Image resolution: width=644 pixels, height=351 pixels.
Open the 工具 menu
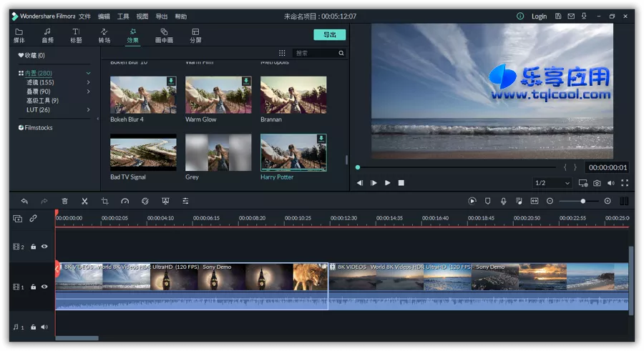click(x=123, y=16)
